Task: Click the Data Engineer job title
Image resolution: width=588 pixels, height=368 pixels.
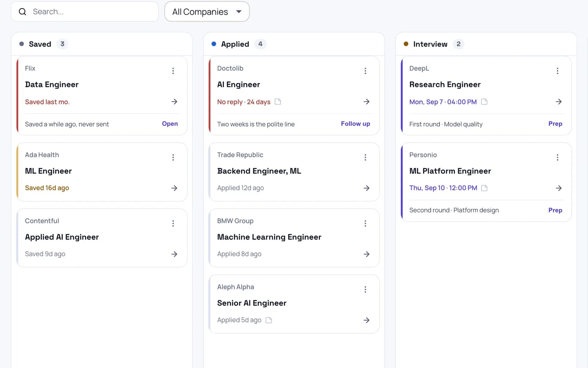Action: [52, 85]
